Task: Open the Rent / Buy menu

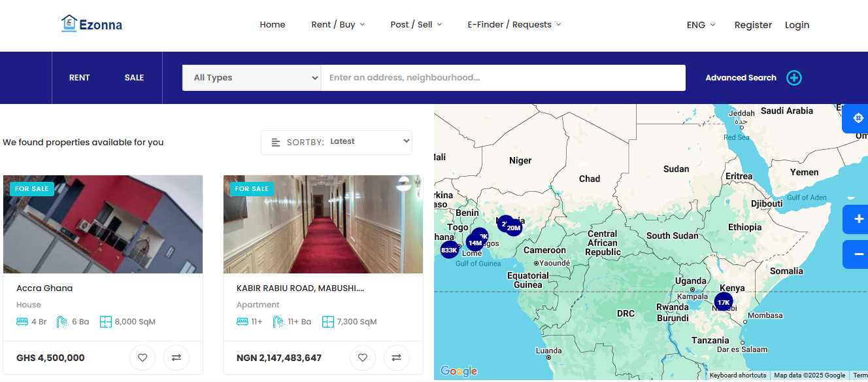Action: [338, 25]
